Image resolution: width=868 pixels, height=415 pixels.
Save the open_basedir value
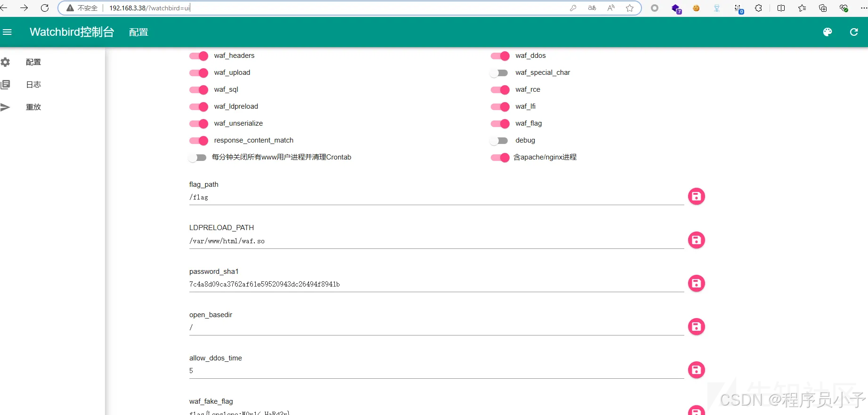tap(696, 327)
